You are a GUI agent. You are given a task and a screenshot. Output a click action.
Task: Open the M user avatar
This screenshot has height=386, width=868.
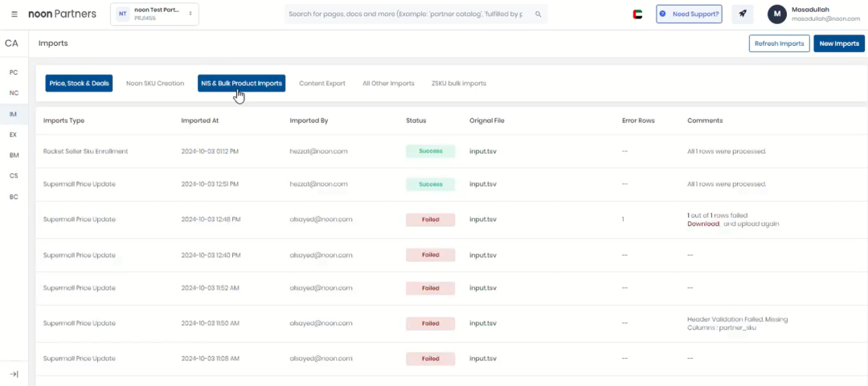(x=776, y=14)
